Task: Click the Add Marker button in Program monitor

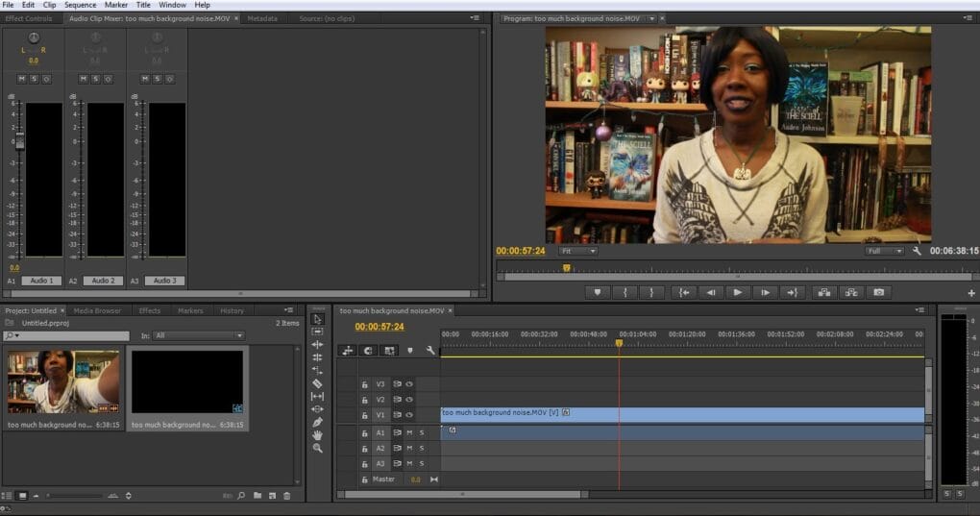Action: [x=598, y=292]
